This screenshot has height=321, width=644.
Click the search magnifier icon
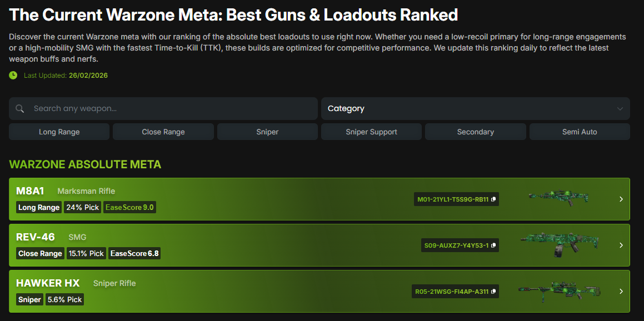pyautogui.click(x=20, y=109)
